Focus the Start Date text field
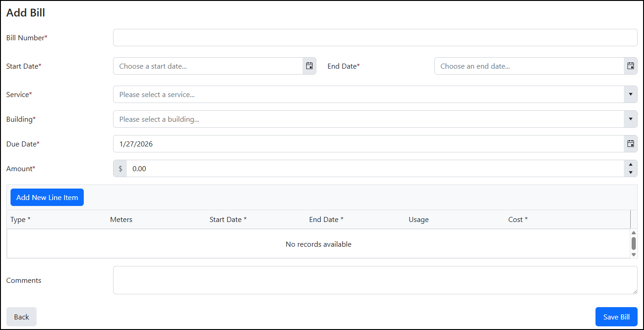The height and width of the screenshot is (330, 644). 208,66
